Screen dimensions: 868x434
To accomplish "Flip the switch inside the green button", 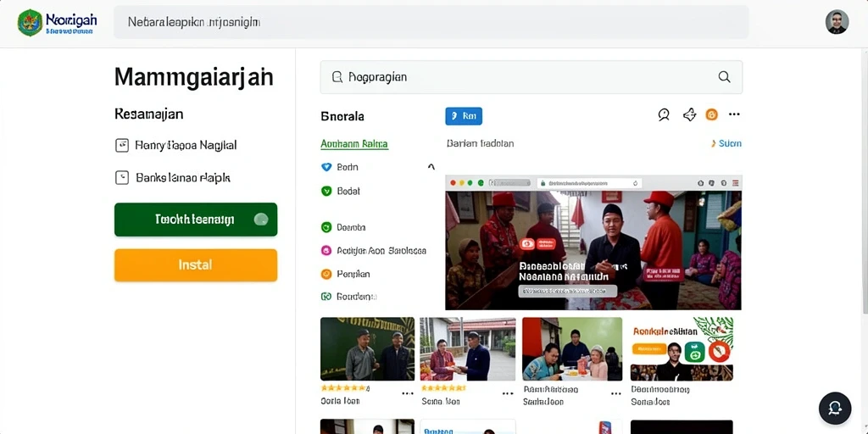I will point(261,220).
